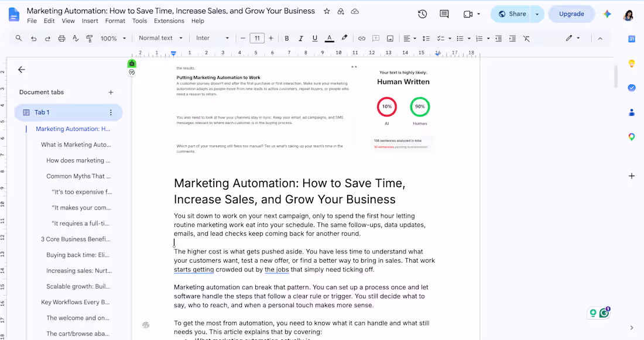This screenshot has height=340, width=644.
Task: Open the checklist options dropdown arrow
Action: [450, 38]
